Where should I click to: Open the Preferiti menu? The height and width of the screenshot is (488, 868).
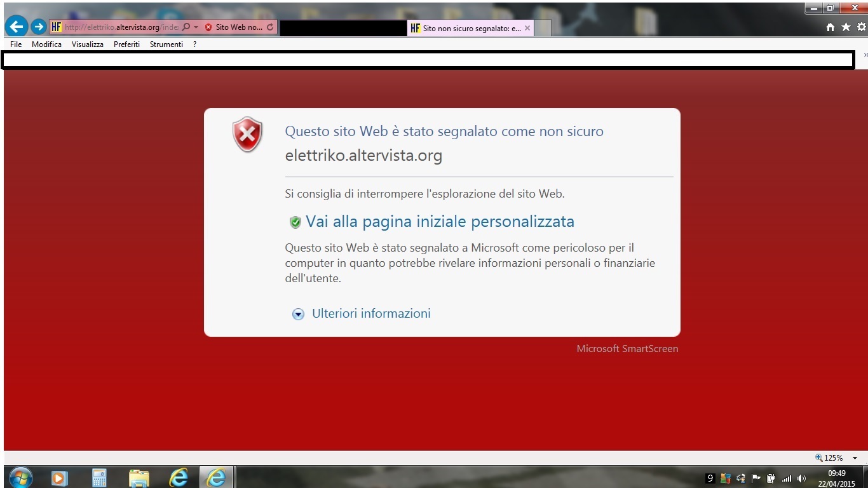pos(126,44)
